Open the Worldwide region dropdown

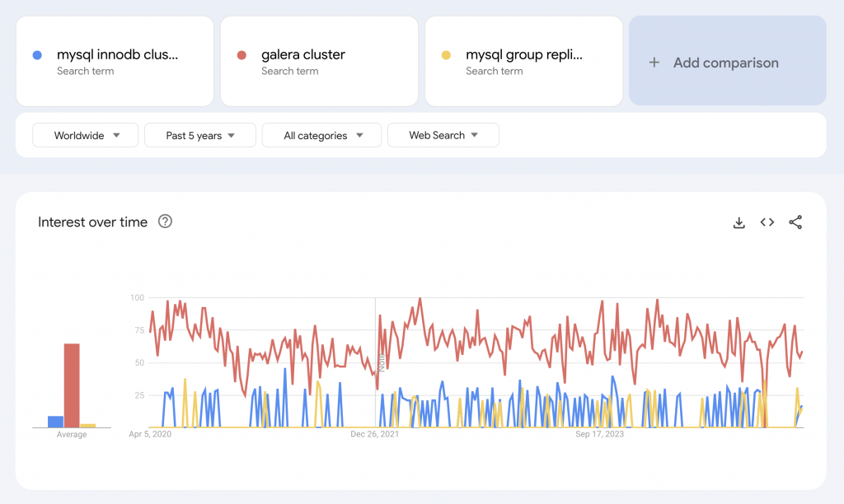pos(85,135)
